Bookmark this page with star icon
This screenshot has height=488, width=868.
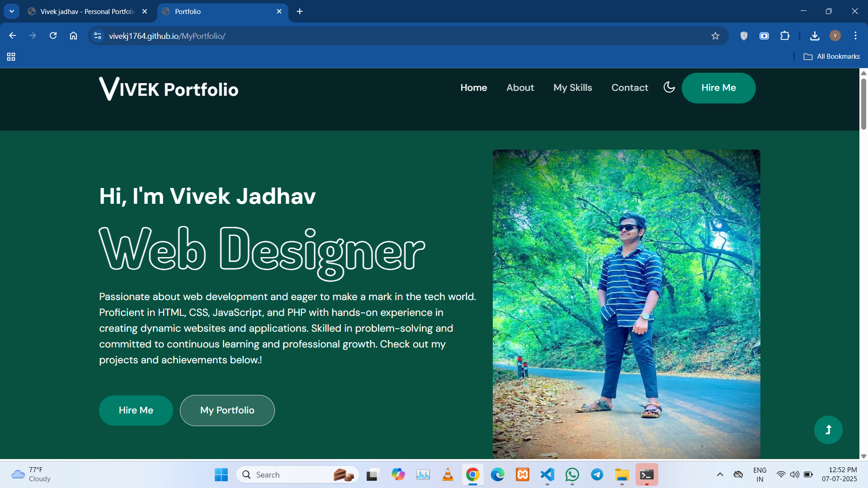click(x=715, y=36)
